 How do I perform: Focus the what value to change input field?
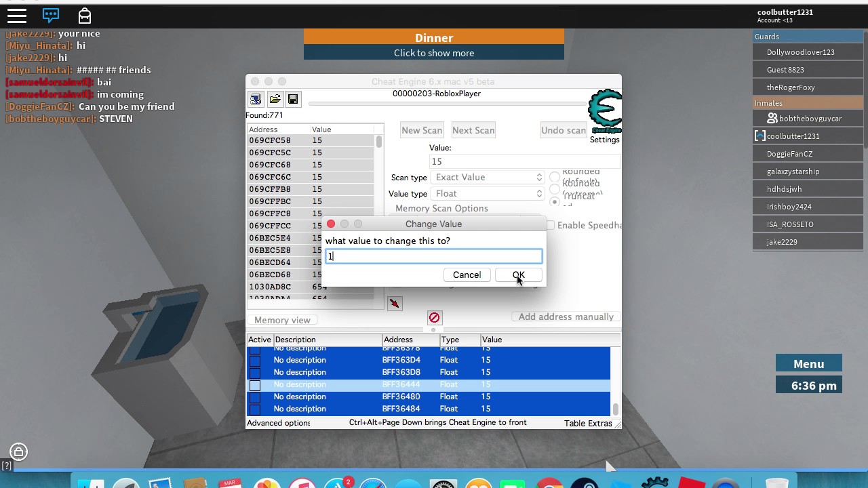coord(434,256)
